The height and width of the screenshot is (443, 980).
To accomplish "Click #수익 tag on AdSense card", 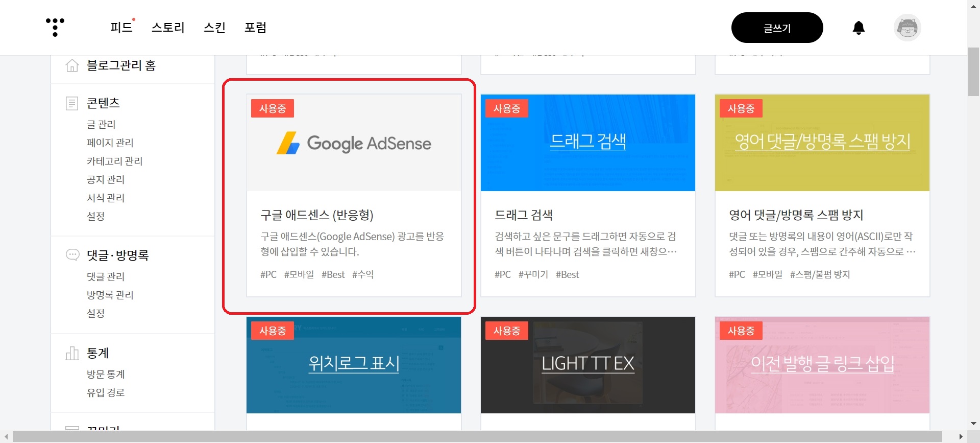I will tap(363, 274).
